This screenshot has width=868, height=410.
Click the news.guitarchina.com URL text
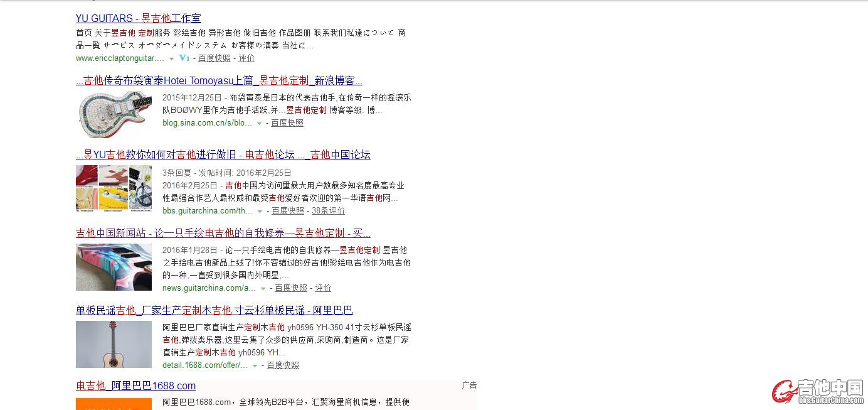[x=209, y=288]
